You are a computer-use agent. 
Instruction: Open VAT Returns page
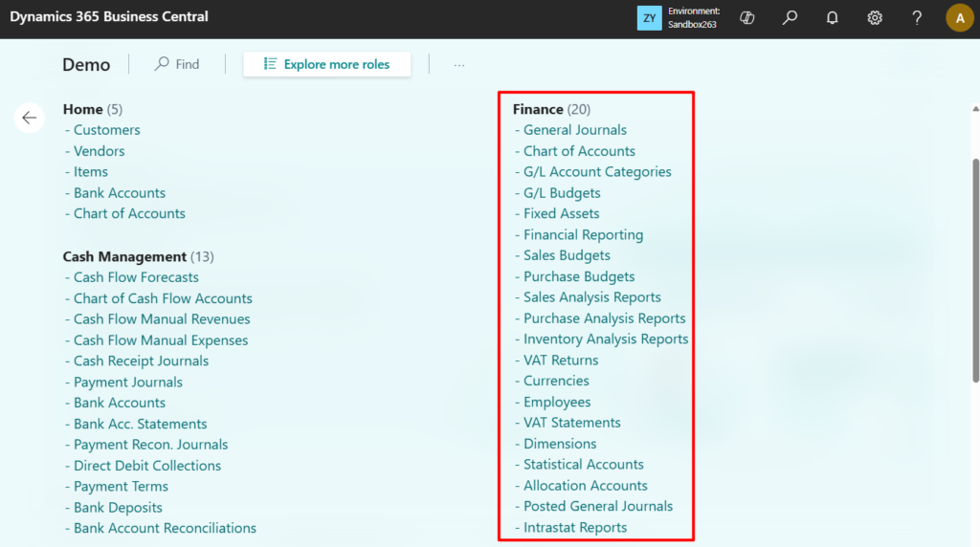tap(560, 361)
